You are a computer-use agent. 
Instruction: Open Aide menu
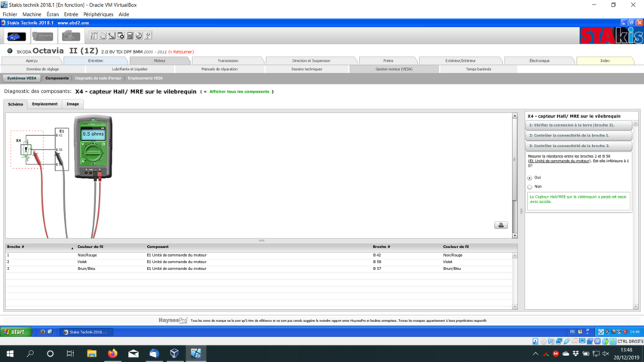(x=124, y=14)
